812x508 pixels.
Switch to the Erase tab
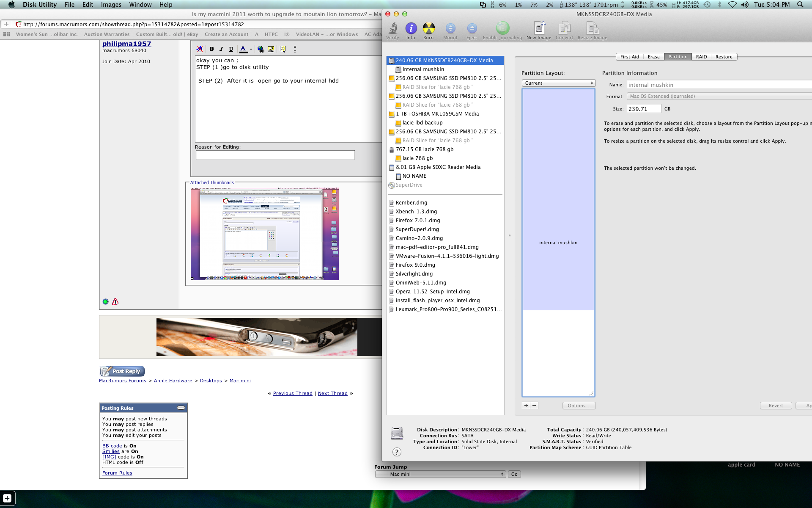(653, 57)
